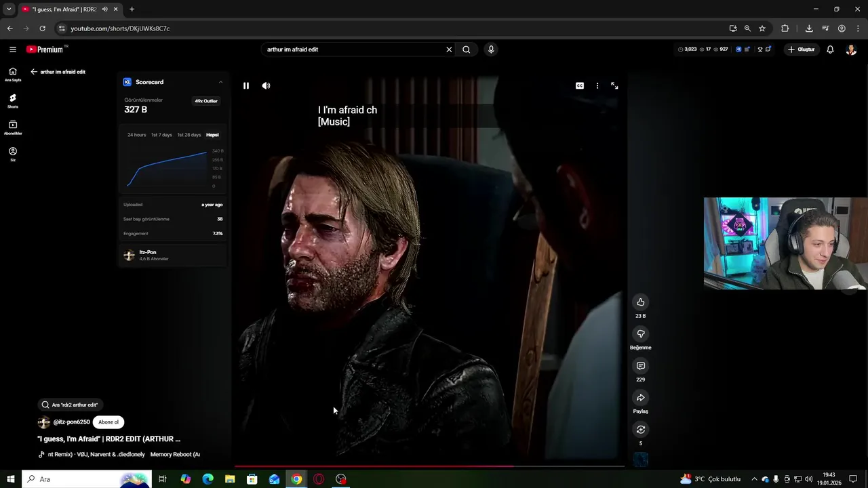Open the Windows notification center
This screenshot has height=488, width=868.
853,479
